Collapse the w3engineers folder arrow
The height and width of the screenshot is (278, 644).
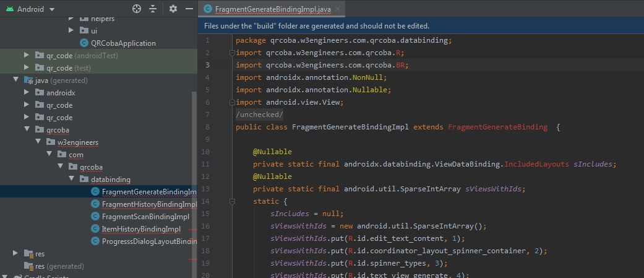pyautogui.click(x=38, y=141)
